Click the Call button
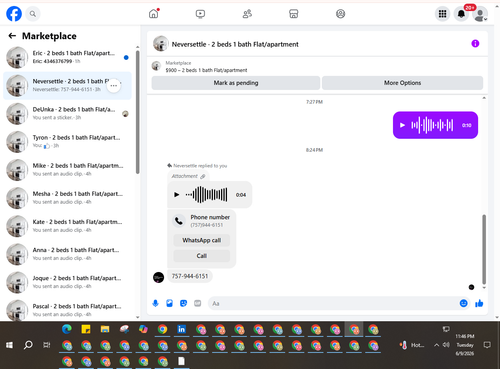 tap(202, 256)
